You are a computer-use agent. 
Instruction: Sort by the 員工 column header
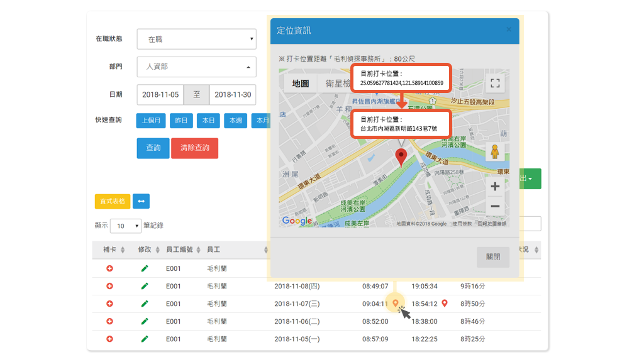(237, 250)
